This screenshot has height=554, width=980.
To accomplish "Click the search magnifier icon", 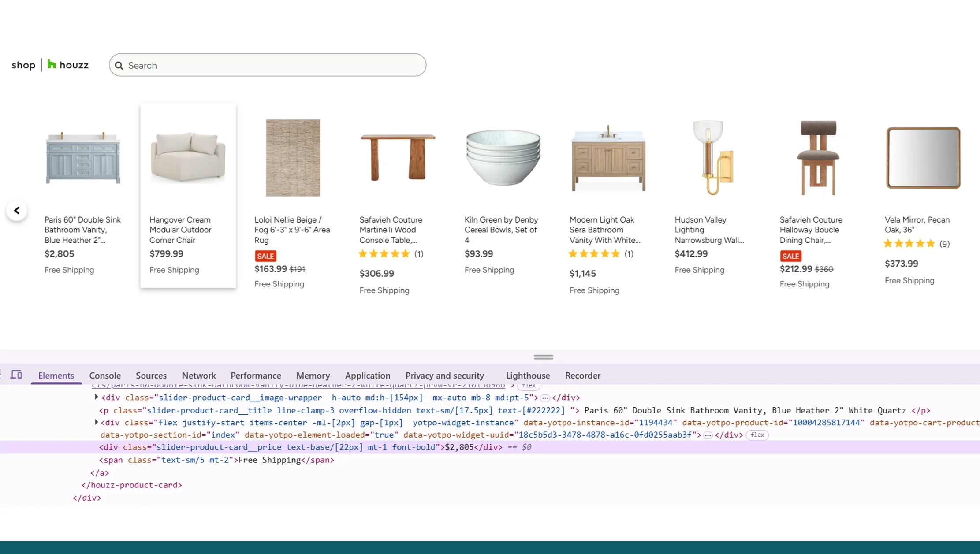I will click(119, 66).
